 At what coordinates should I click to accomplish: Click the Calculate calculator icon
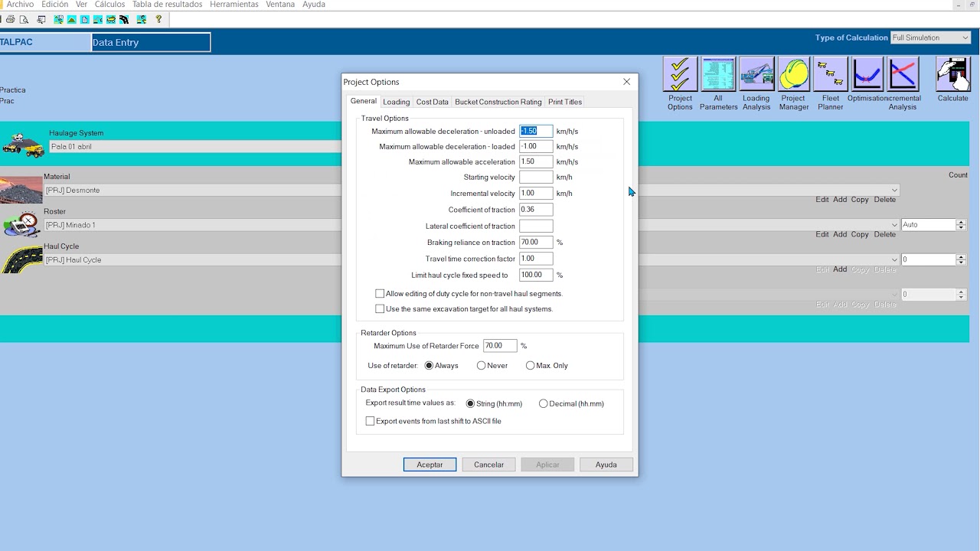953,74
